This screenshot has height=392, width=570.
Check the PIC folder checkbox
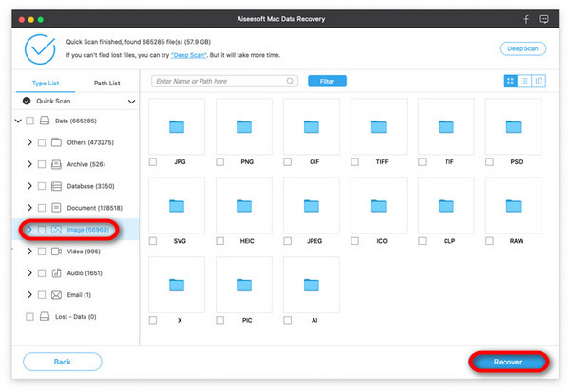tap(220, 320)
